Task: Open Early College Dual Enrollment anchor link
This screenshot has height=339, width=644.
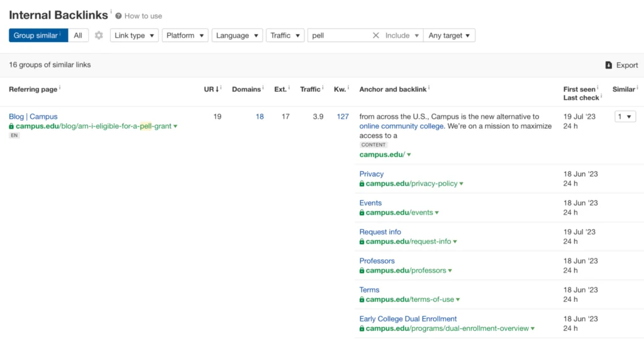Action: click(408, 319)
